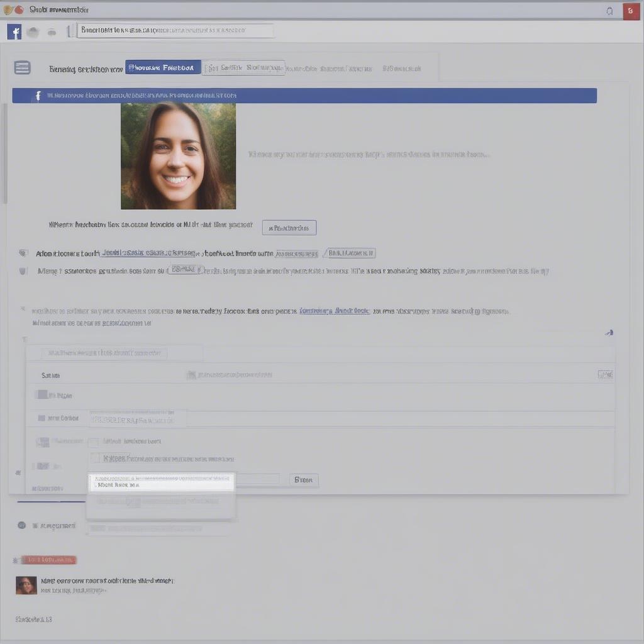Tick the first empty checkbox above the dropdown list
Screen dimensions: 644x644
coord(94,442)
